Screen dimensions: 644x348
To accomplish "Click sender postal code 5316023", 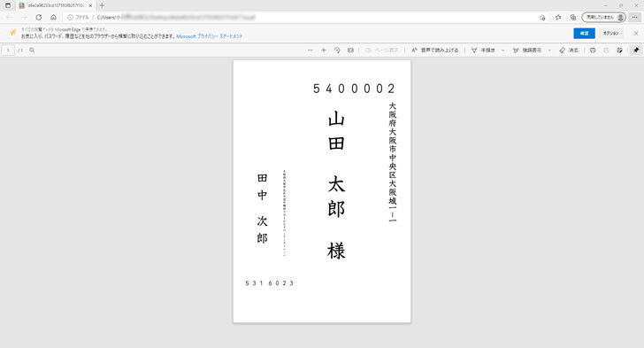I will coord(270,283).
